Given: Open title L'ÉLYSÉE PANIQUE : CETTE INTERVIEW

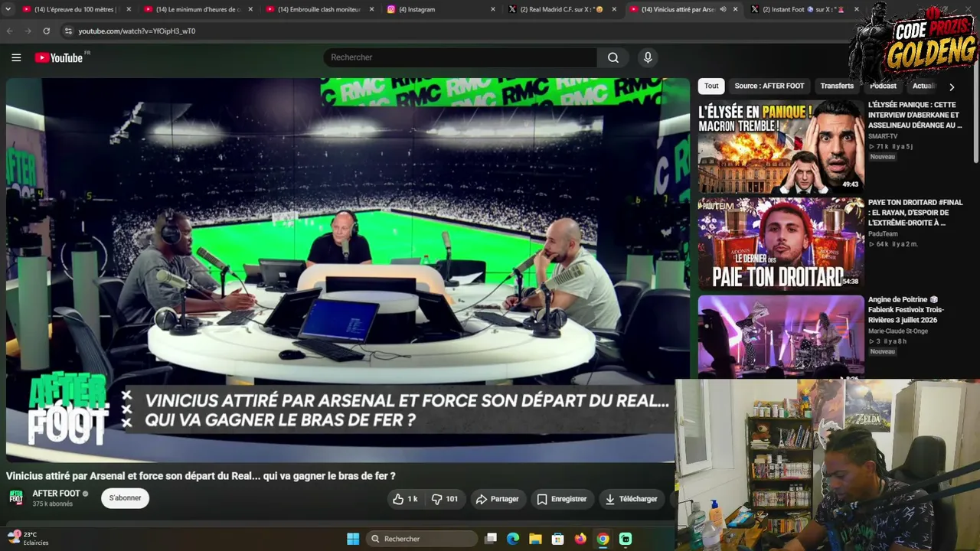Looking at the screenshot, I should [915, 115].
